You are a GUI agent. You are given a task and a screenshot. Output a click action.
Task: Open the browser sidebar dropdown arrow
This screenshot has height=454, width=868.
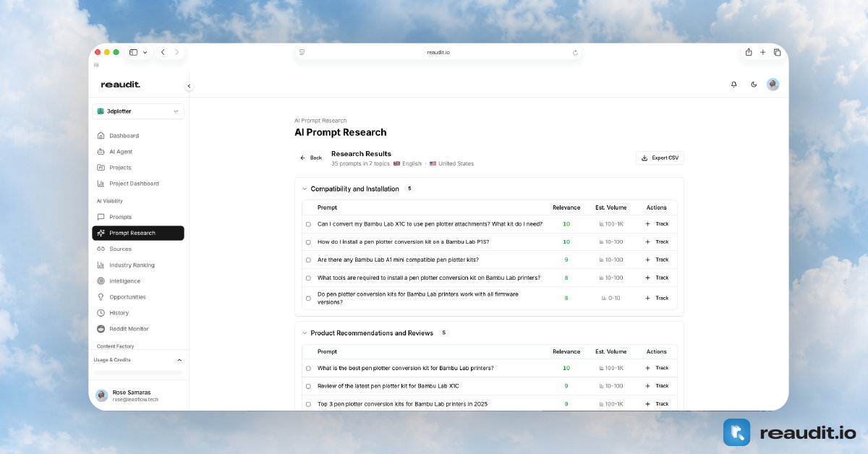point(145,52)
